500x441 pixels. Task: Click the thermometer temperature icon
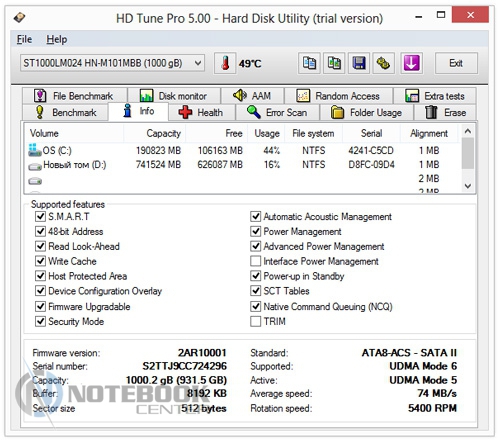click(x=225, y=63)
